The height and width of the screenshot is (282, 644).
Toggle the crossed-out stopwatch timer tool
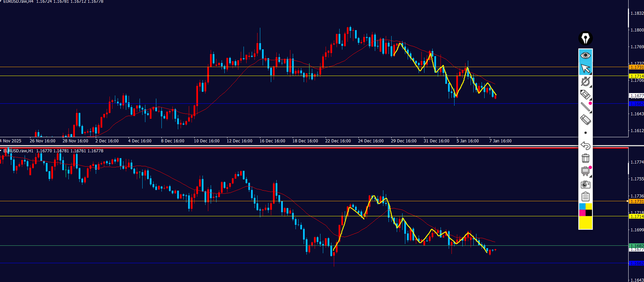pyautogui.click(x=585, y=81)
